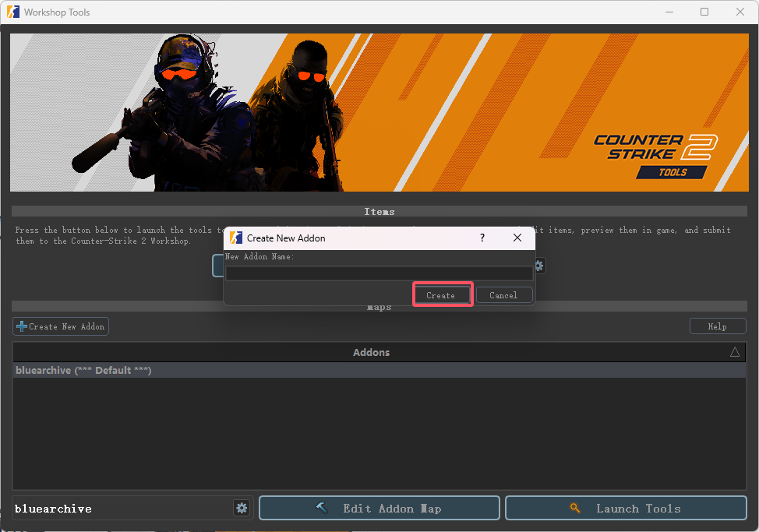Viewport: 759px width, 532px height.
Task: Click the question mark help icon in dialog
Action: (x=482, y=238)
